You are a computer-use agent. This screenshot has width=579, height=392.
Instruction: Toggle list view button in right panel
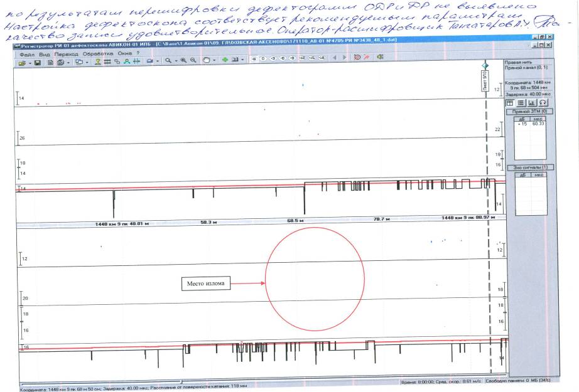point(521,102)
